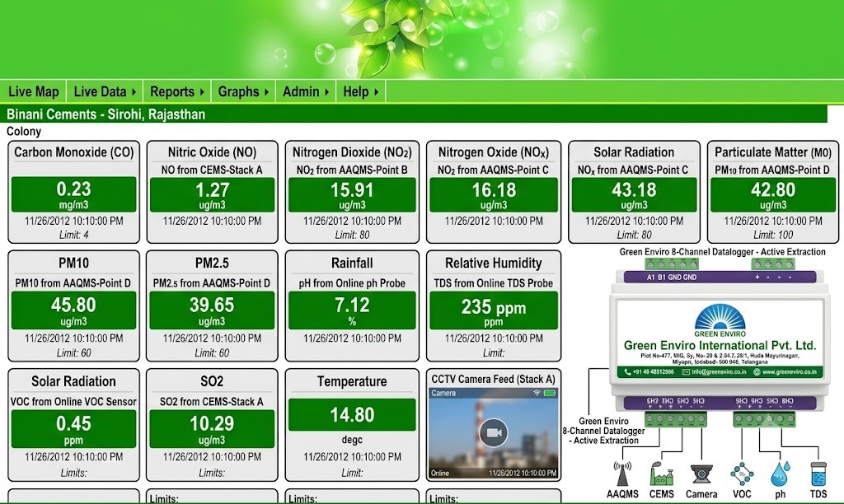This screenshot has height=504, width=844.
Task: Select the CEMS factory icon
Action: click(662, 474)
